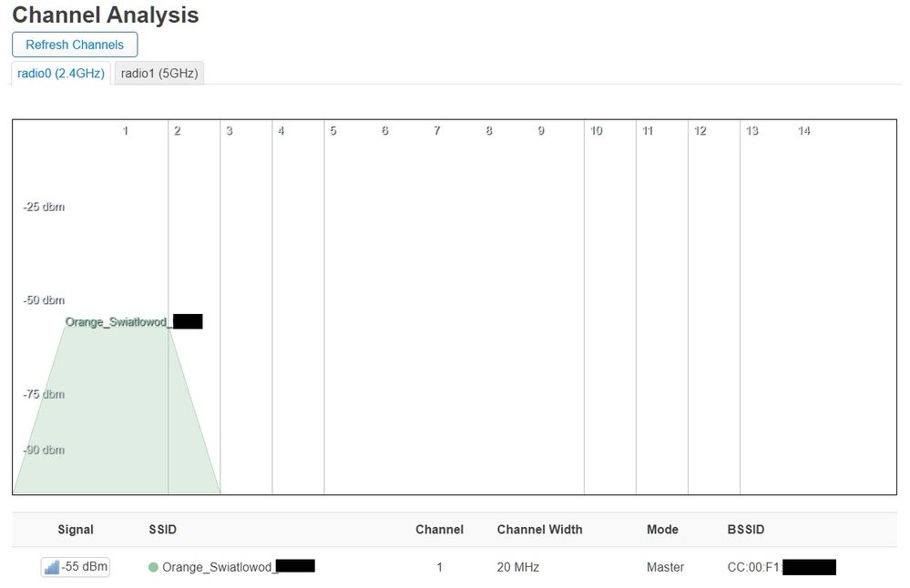Click the Channel column header
Viewport: 910px width, 588px height.
click(439, 529)
